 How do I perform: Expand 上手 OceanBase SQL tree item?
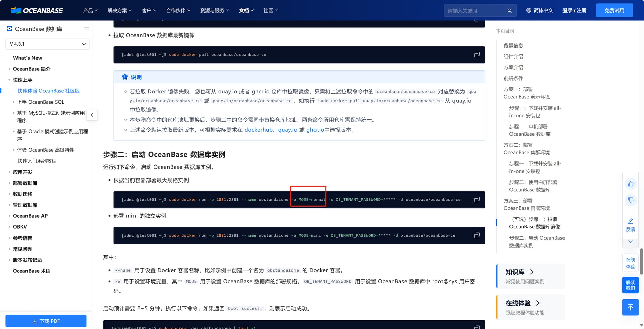(x=14, y=102)
